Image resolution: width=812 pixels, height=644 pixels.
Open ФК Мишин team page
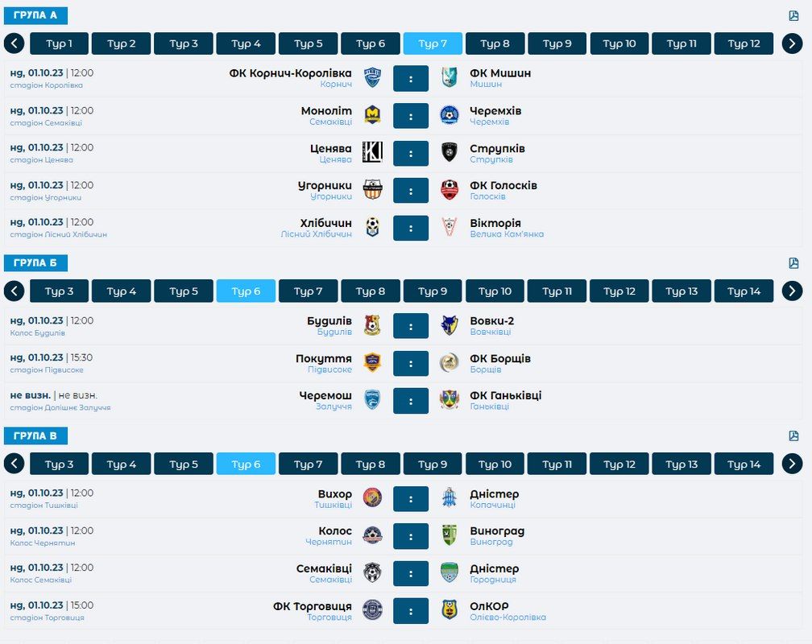point(500,73)
